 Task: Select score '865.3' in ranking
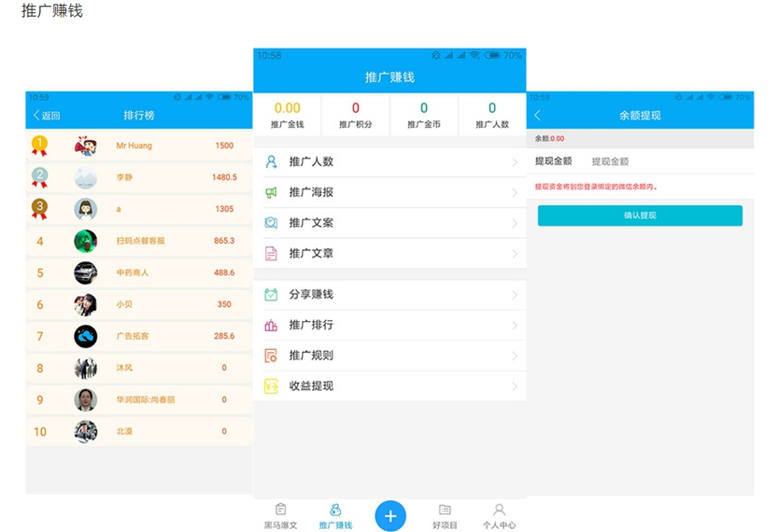coord(224,241)
